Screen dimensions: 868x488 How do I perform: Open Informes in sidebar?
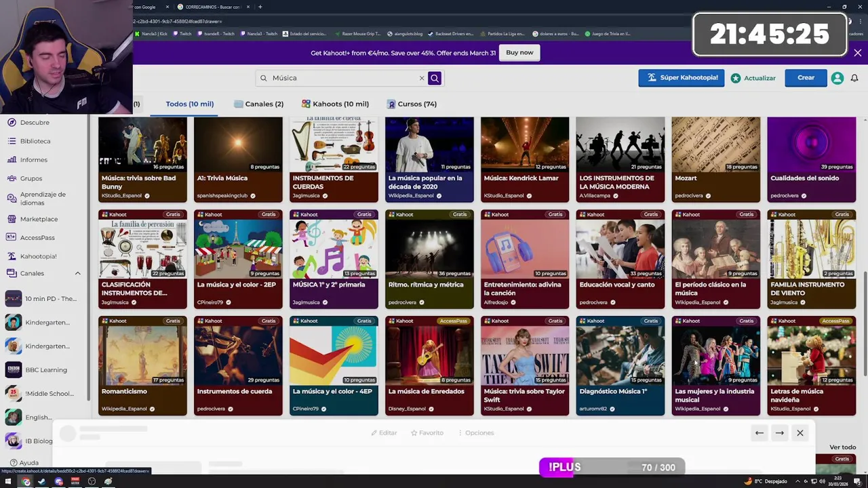(x=34, y=160)
